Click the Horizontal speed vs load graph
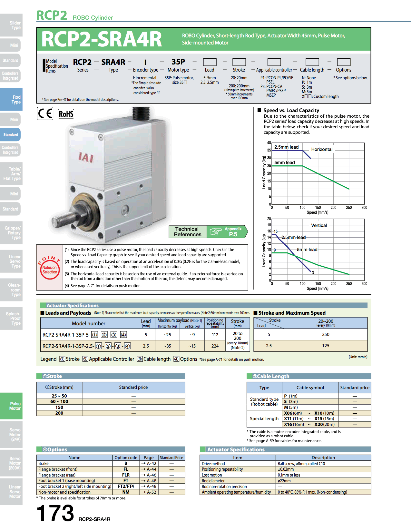Viewport: 411px width, 532px height. tap(318, 173)
